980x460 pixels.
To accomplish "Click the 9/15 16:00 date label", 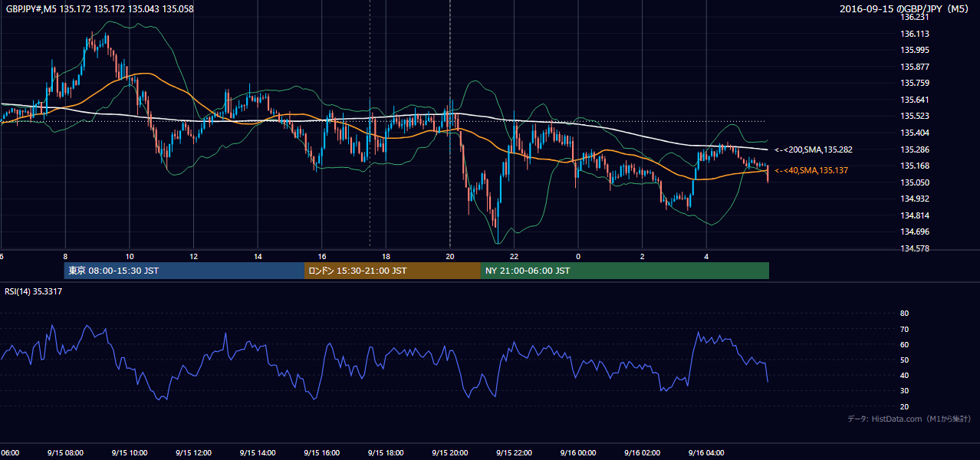I will [321, 453].
